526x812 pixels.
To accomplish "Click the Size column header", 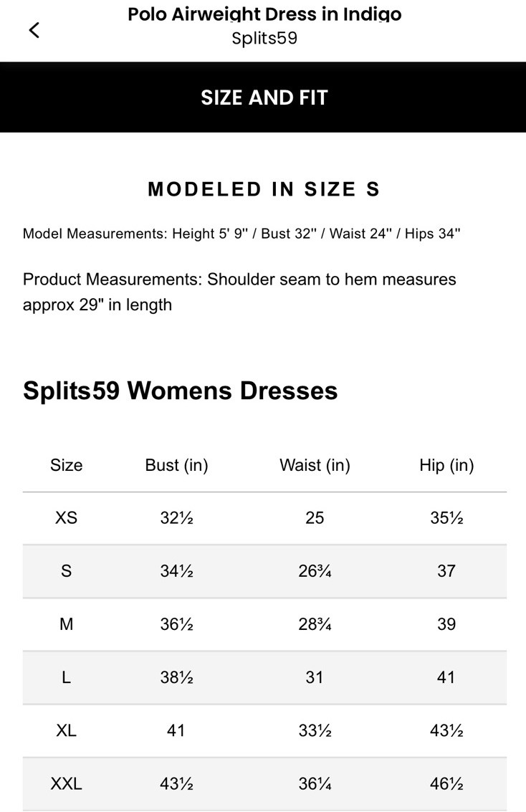I will (66, 465).
